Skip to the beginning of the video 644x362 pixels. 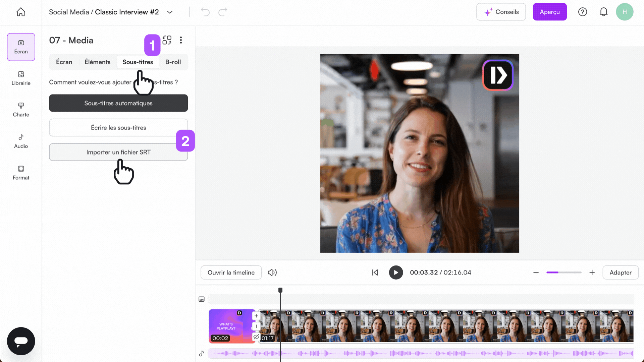375,273
